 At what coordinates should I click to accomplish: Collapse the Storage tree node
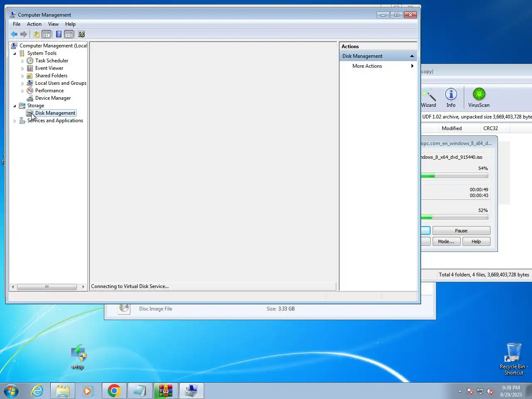coord(15,106)
